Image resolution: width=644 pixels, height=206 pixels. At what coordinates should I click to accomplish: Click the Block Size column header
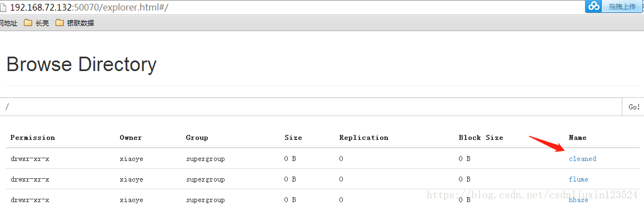[481, 138]
